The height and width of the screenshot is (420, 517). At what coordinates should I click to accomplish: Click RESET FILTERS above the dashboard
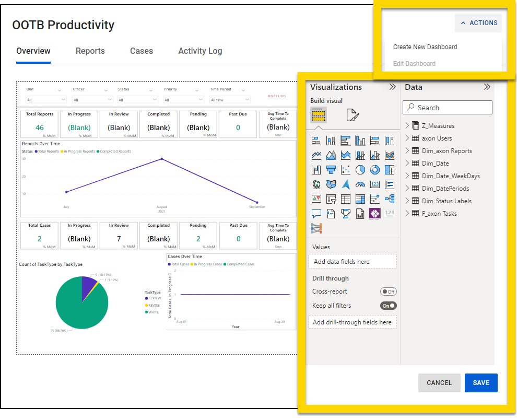tap(276, 96)
